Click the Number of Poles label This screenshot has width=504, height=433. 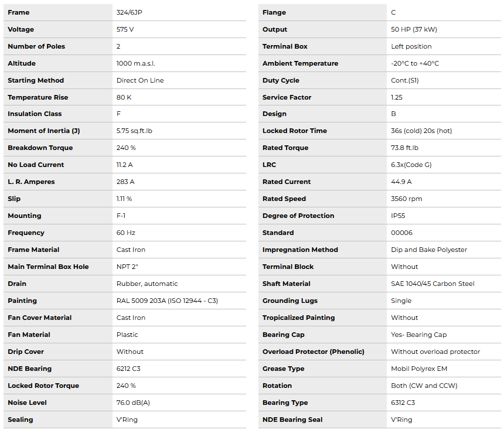click(36, 46)
